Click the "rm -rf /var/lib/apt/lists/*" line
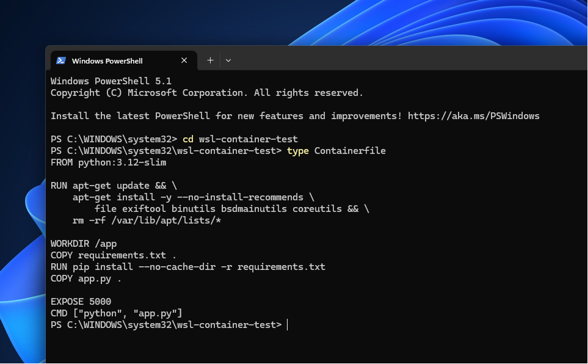Viewport: 588px width, 364px height. coord(147,220)
